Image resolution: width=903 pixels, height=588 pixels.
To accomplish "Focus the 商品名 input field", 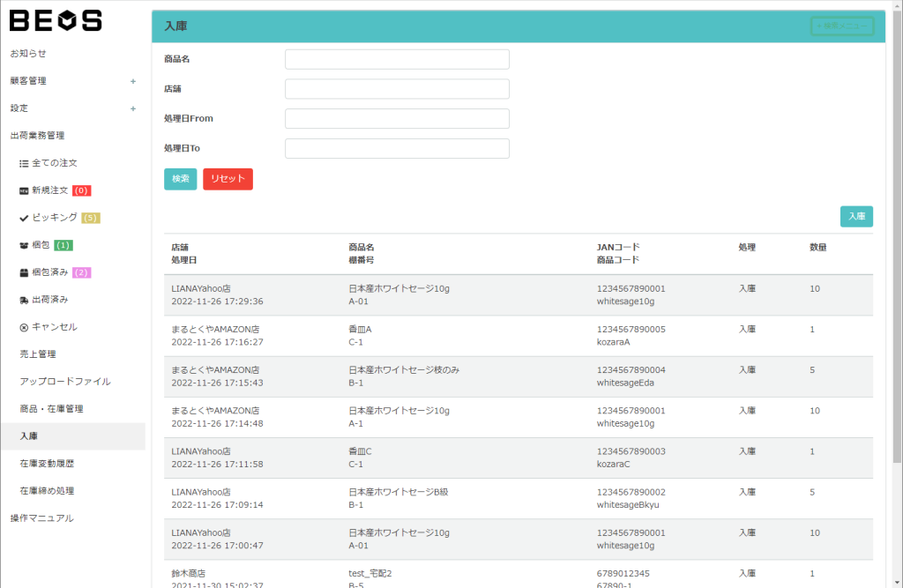I will (x=397, y=59).
